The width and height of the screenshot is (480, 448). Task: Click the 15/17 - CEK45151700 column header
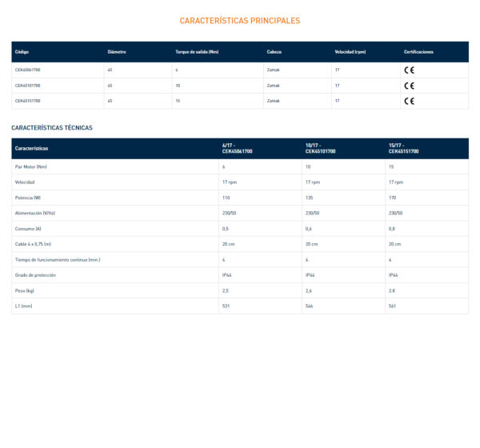404,148
